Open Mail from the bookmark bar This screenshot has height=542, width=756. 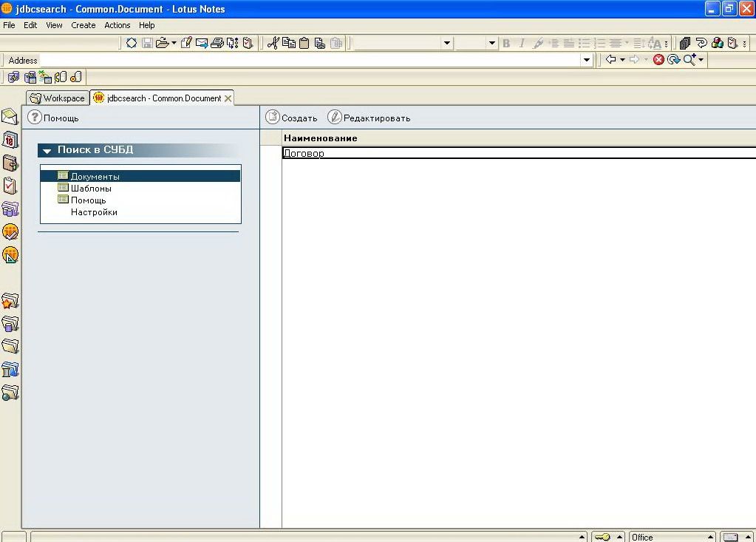(x=10, y=117)
